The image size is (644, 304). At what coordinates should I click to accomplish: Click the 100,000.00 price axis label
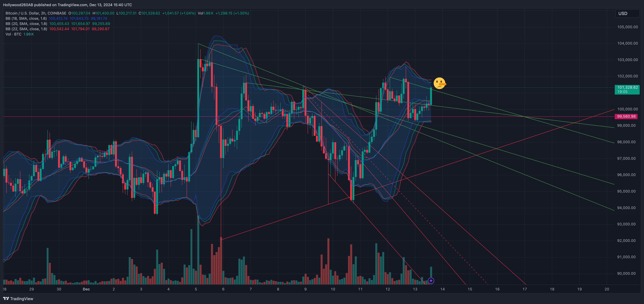628,109
